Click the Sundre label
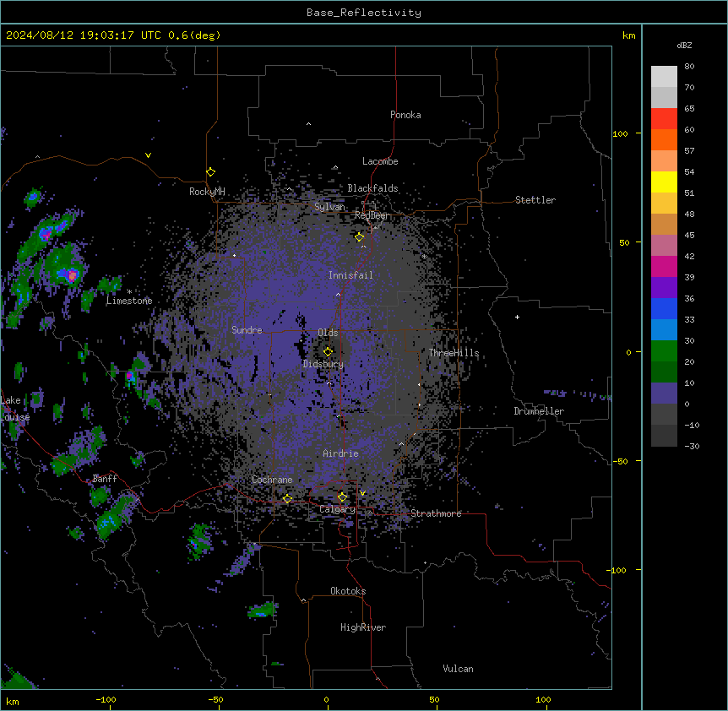The height and width of the screenshot is (711, 728). 247,330
